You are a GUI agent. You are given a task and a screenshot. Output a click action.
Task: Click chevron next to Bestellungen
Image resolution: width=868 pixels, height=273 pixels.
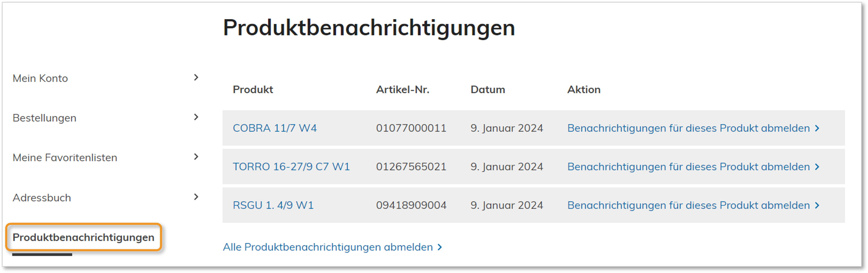[196, 117]
